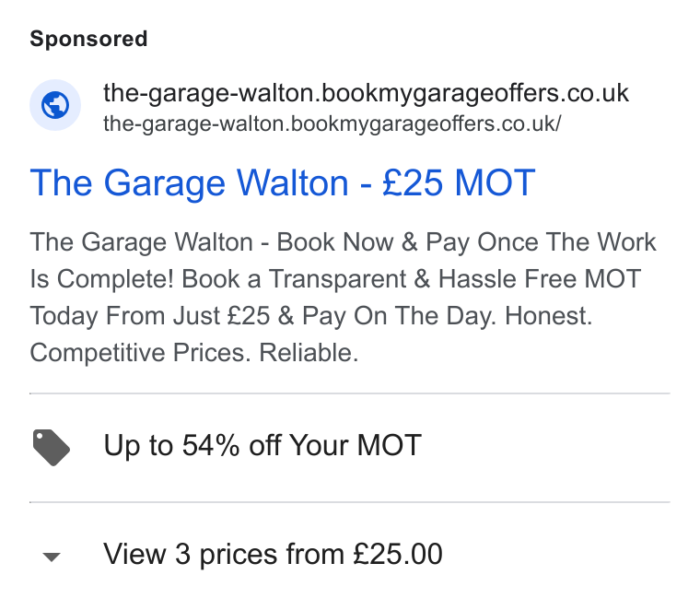
Task: Click the description line with Transparent & Hassle Free
Action: [x=335, y=279]
